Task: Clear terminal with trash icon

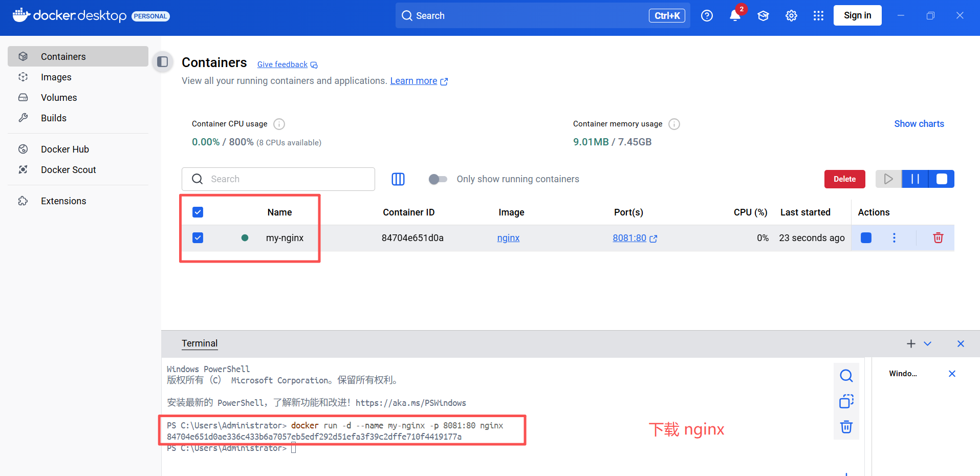Action: point(846,427)
